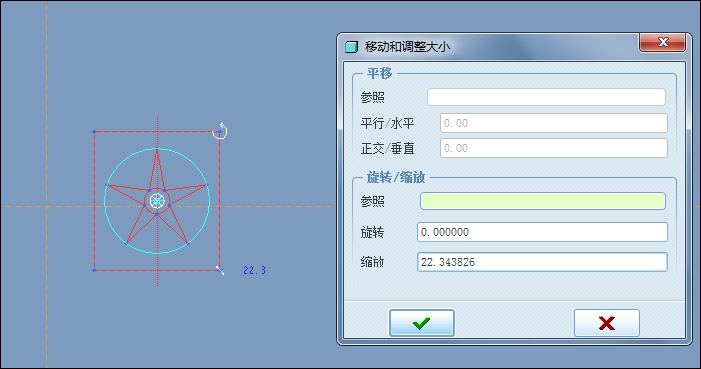701x369 pixels.
Task: Click the dialog title bar icon
Action: coord(351,47)
